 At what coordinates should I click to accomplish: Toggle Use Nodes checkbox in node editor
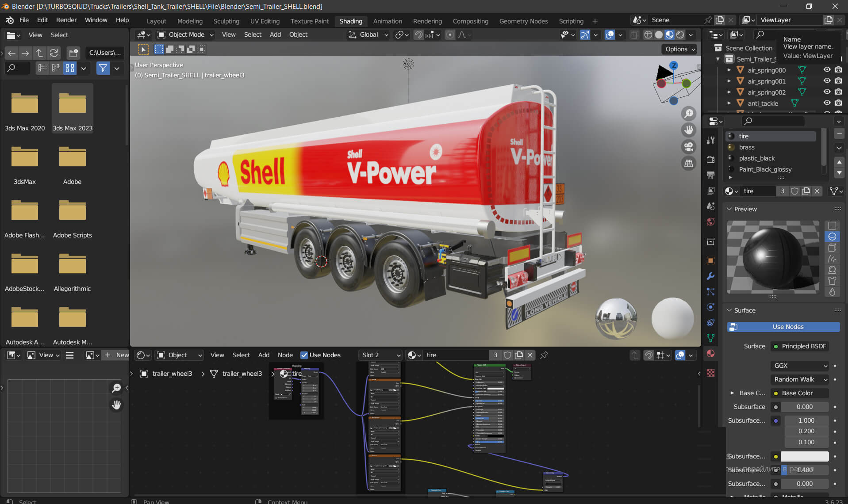pyautogui.click(x=304, y=355)
